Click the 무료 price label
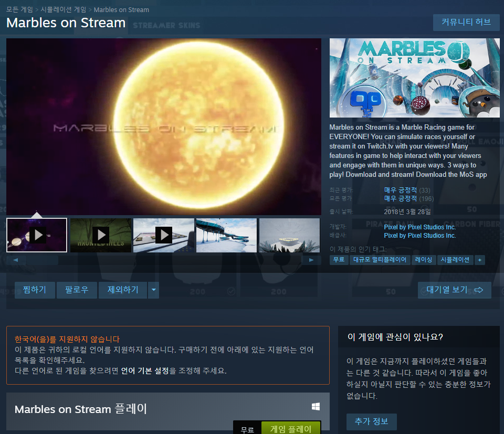The width and height of the screenshot is (504, 434). pos(247,429)
